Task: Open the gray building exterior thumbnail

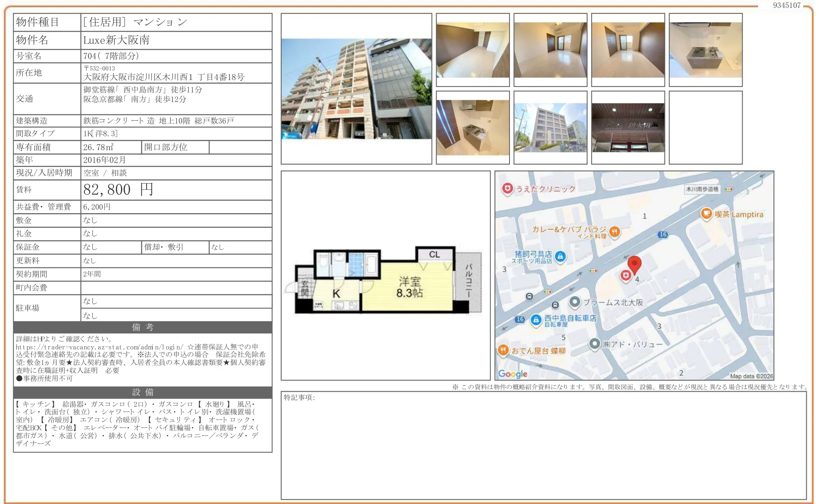Action: point(550,127)
